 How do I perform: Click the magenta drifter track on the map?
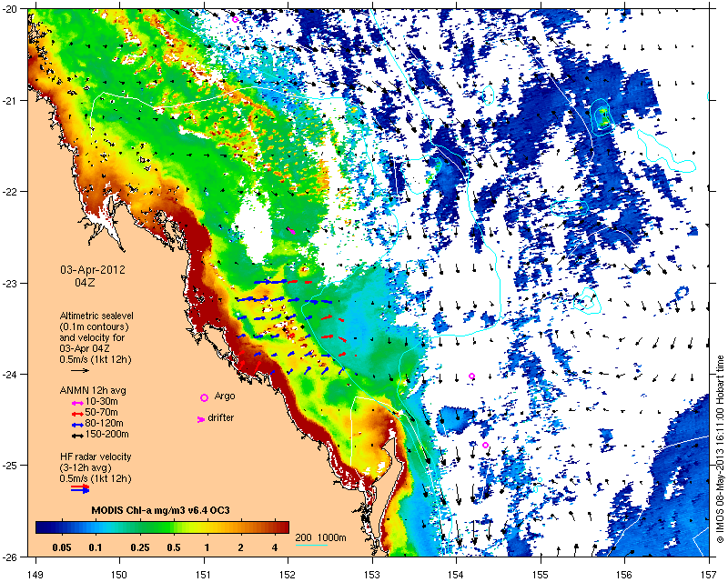click(x=291, y=230)
